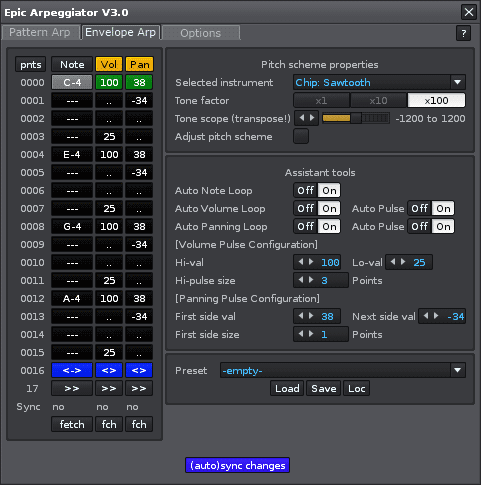Decrease Hi-val with its left arrow
Image resolution: width=481 pixels, height=485 pixels.
coord(301,262)
